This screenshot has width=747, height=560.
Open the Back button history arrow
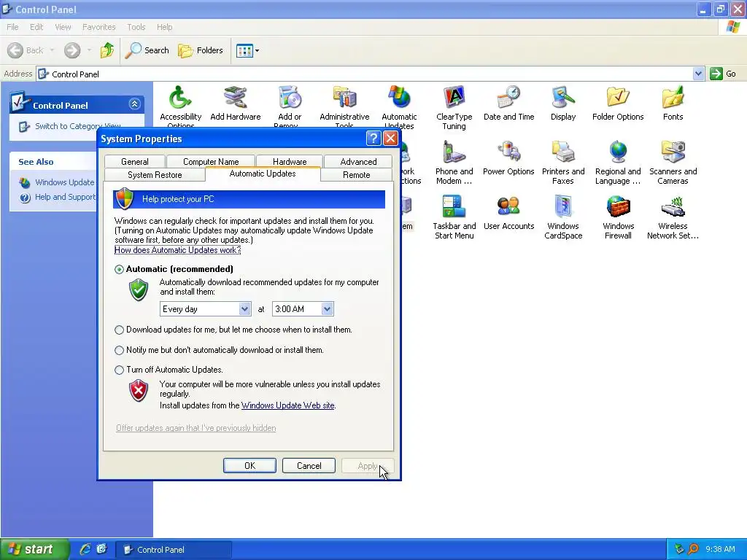click(x=52, y=50)
